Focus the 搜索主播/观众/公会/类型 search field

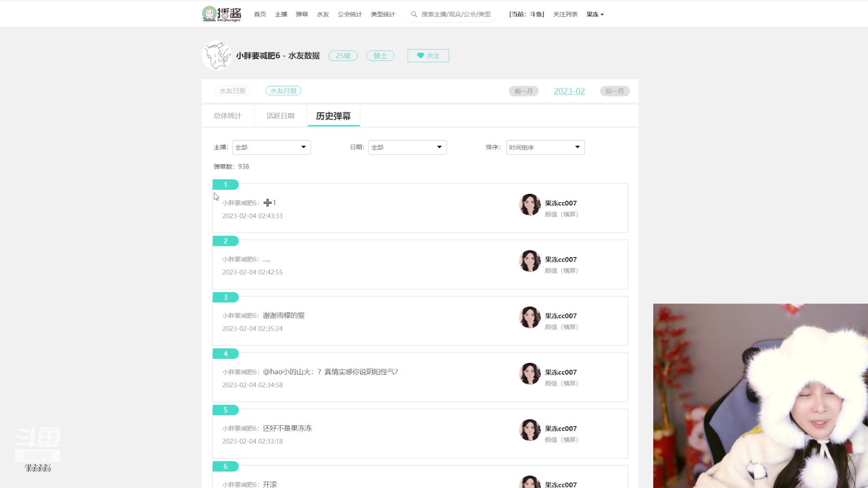[456, 14]
